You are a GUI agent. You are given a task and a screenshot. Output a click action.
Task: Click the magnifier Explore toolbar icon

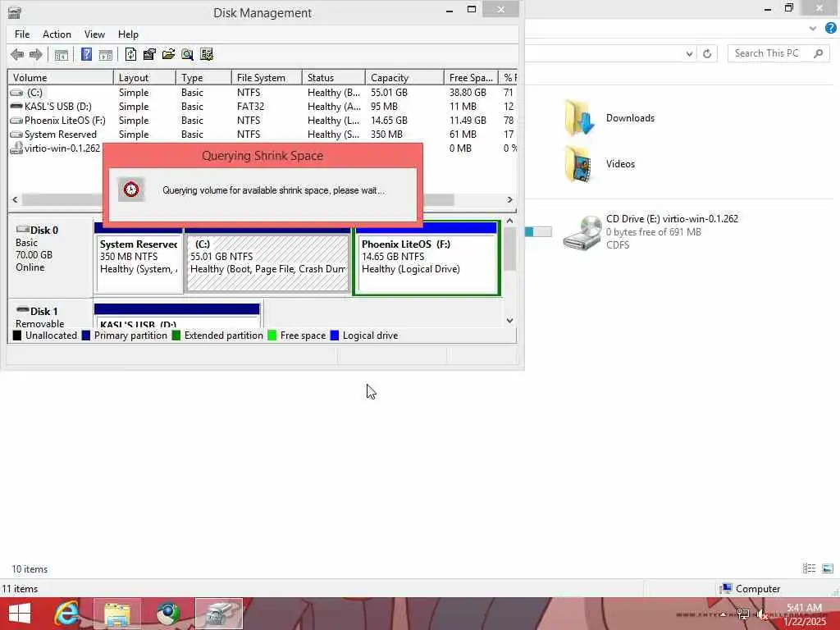188,54
